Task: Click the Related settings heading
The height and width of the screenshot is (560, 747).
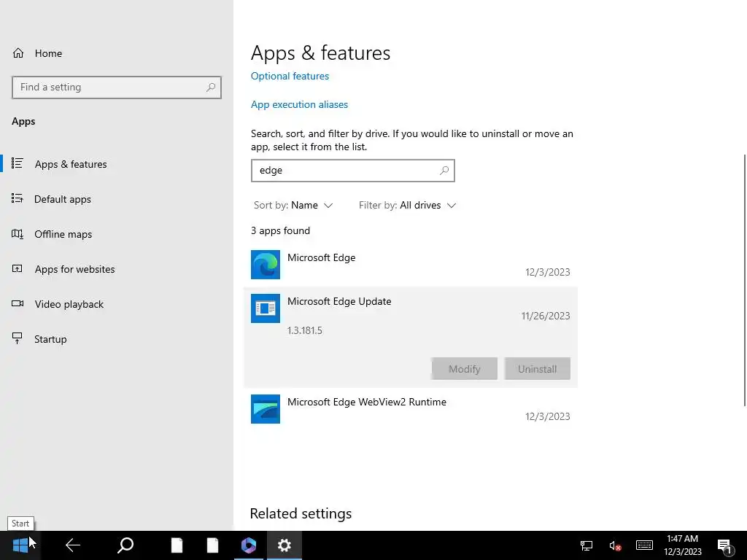Action: (x=301, y=513)
